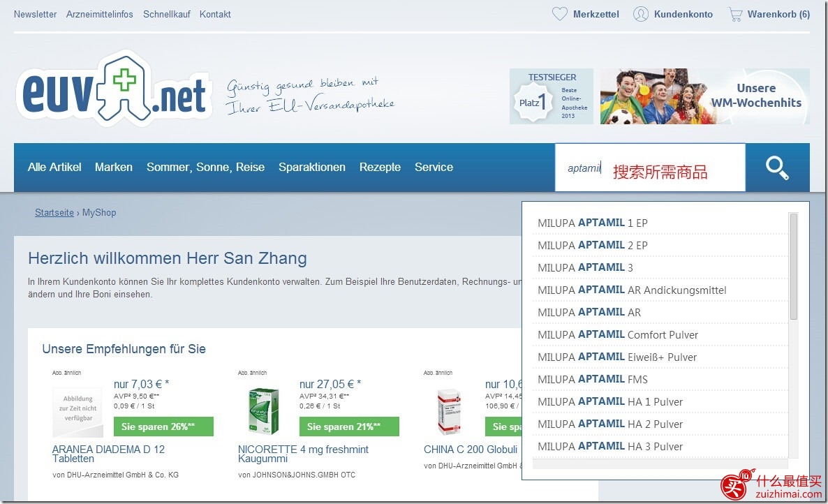Click the MyShop breadcrumb text
828x504 pixels.
[98, 213]
